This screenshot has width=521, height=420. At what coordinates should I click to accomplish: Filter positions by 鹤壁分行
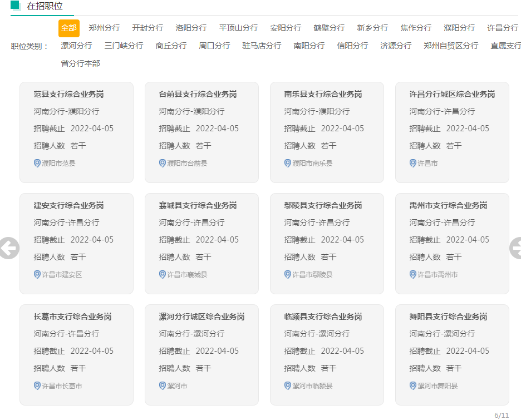point(330,28)
